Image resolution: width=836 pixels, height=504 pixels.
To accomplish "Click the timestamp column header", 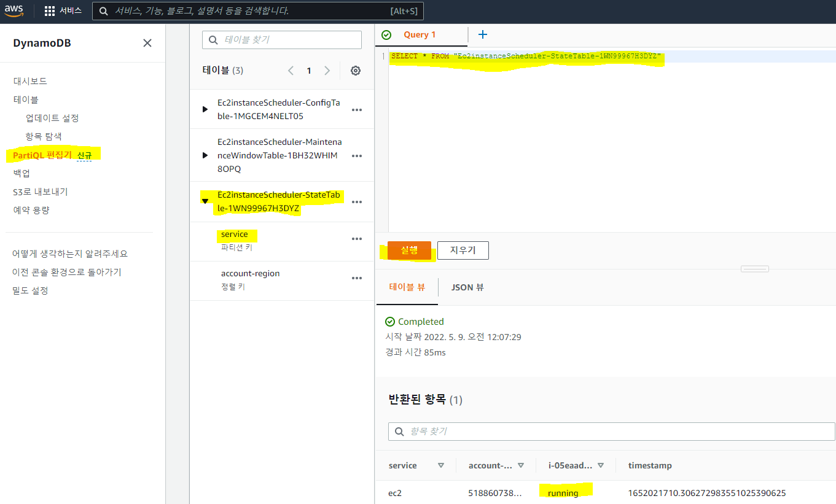I will click(650, 465).
